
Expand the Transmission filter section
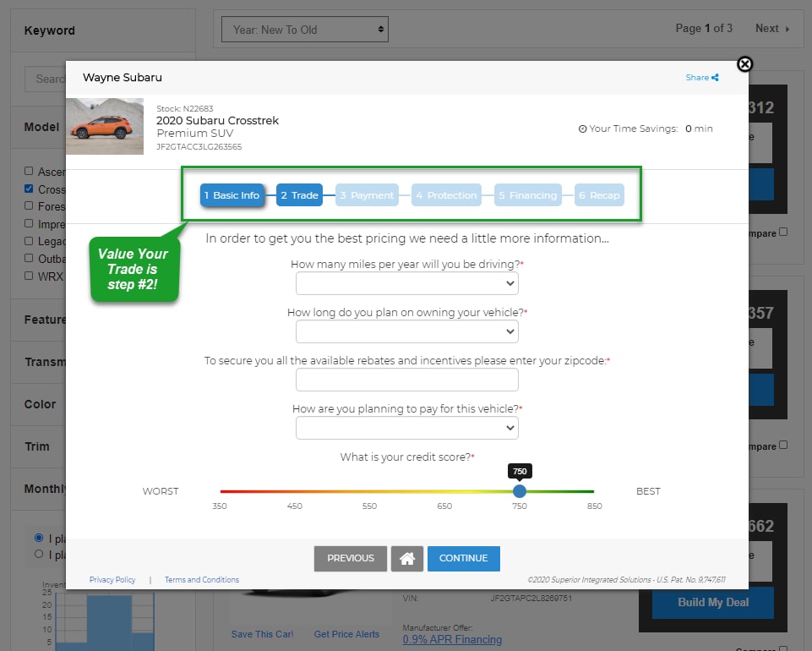[45, 362]
